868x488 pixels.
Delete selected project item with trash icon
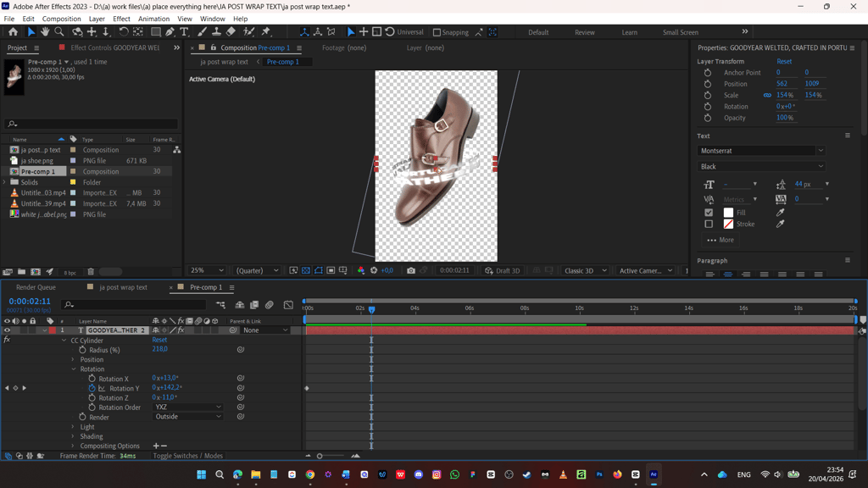(x=91, y=272)
